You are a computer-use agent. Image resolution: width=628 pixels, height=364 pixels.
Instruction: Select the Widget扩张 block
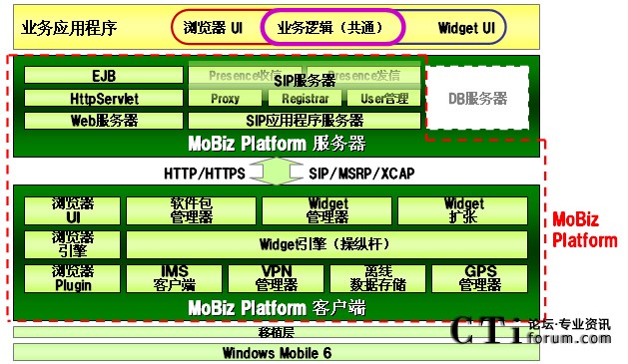(x=462, y=210)
